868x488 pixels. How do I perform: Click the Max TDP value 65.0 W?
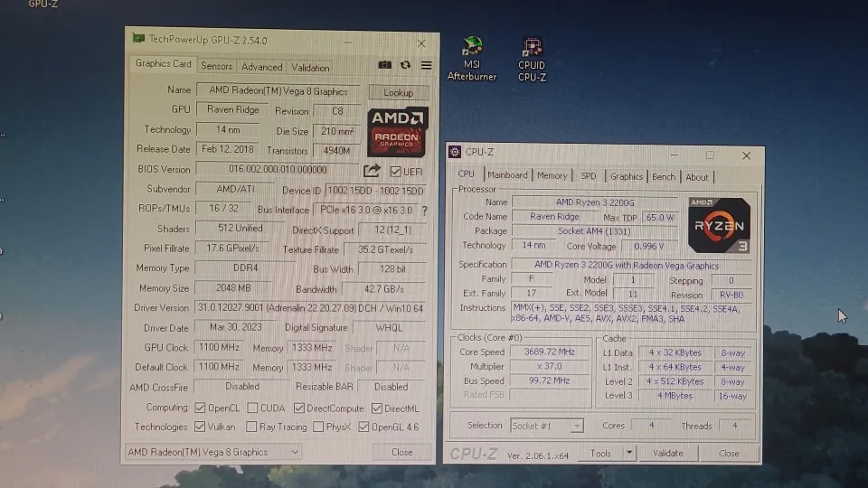coord(660,218)
